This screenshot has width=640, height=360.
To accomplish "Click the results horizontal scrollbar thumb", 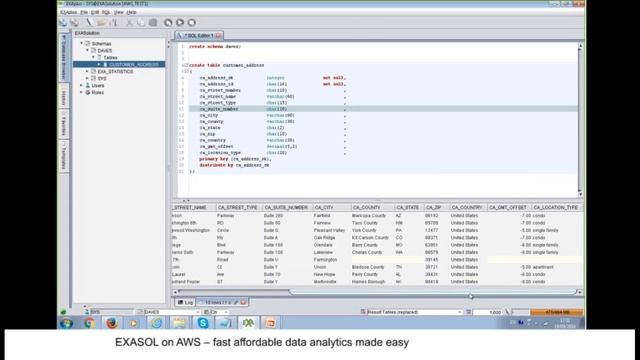I will [432, 292].
